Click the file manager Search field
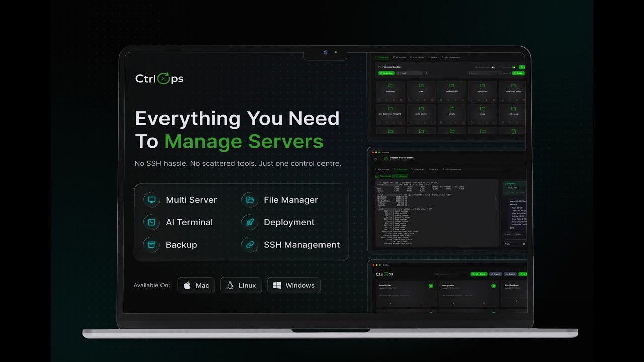Image resolution: width=644 pixels, height=362 pixels. point(484,73)
